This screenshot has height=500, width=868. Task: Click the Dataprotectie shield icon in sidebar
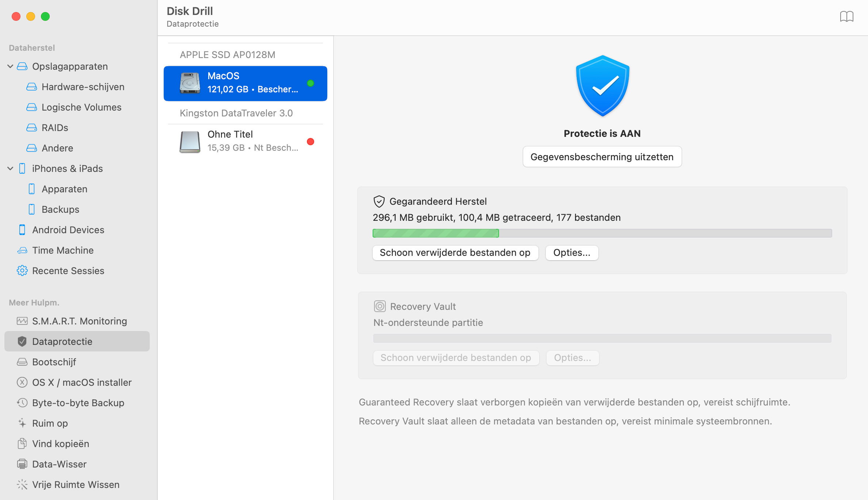coord(22,341)
